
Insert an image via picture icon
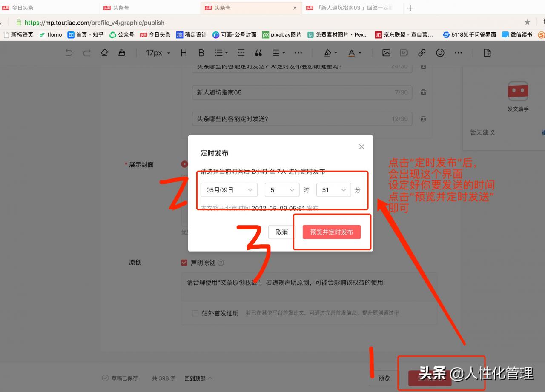(386, 53)
